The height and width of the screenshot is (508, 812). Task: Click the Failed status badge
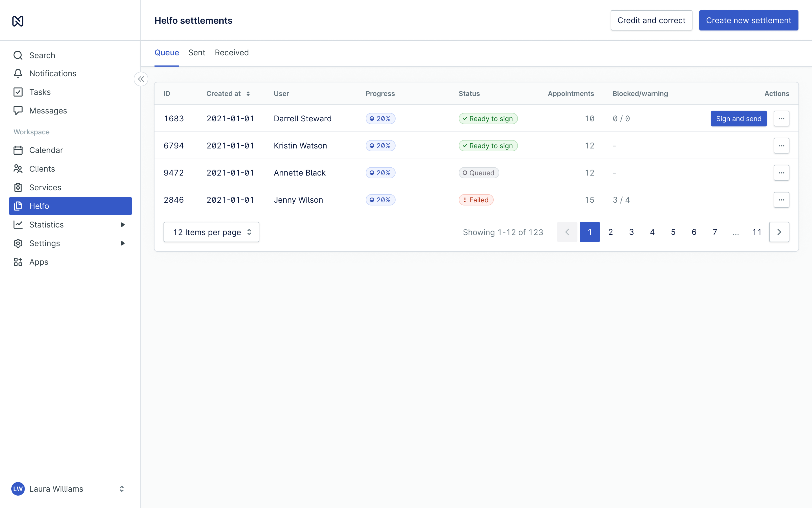[x=476, y=200]
